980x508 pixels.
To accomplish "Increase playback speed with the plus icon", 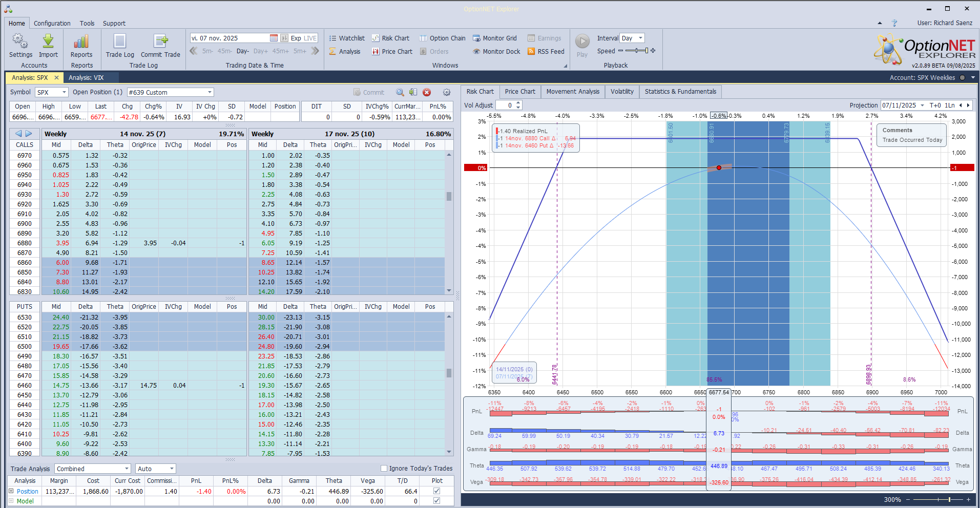I will coord(653,51).
